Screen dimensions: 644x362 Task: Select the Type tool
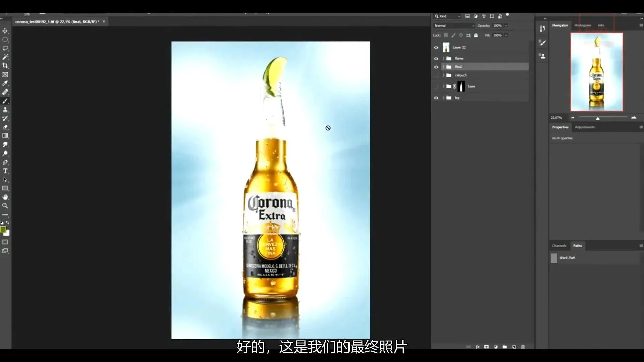point(5,171)
